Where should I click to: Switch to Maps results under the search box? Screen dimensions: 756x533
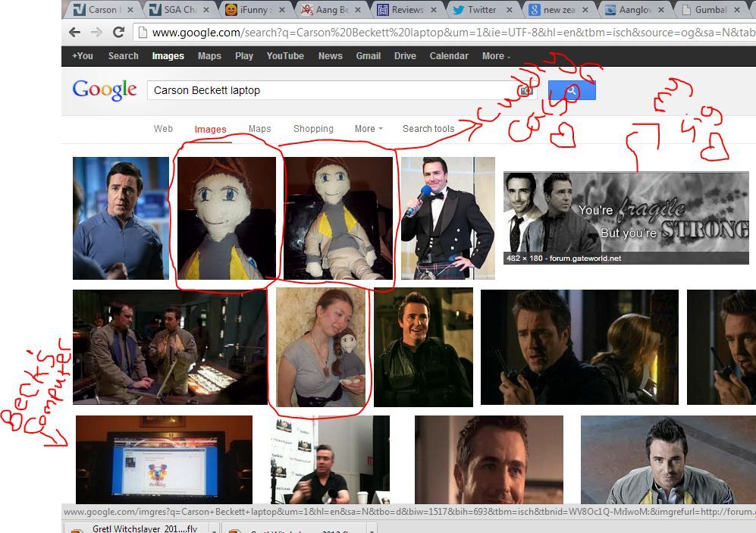(260, 129)
